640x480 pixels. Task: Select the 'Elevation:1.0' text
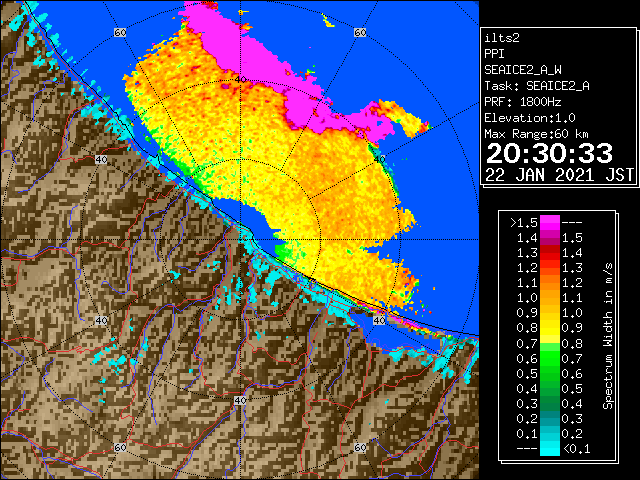pyautogui.click(x=530, y=118)
